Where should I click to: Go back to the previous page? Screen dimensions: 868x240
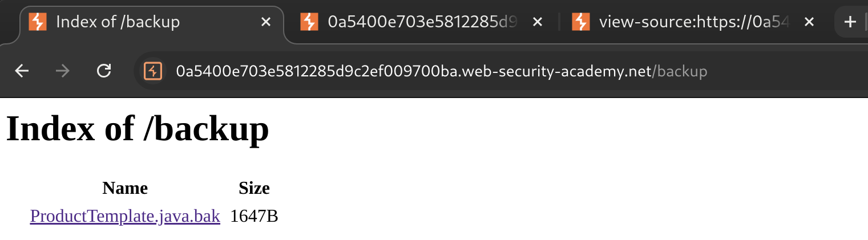(x=22, y=71)
